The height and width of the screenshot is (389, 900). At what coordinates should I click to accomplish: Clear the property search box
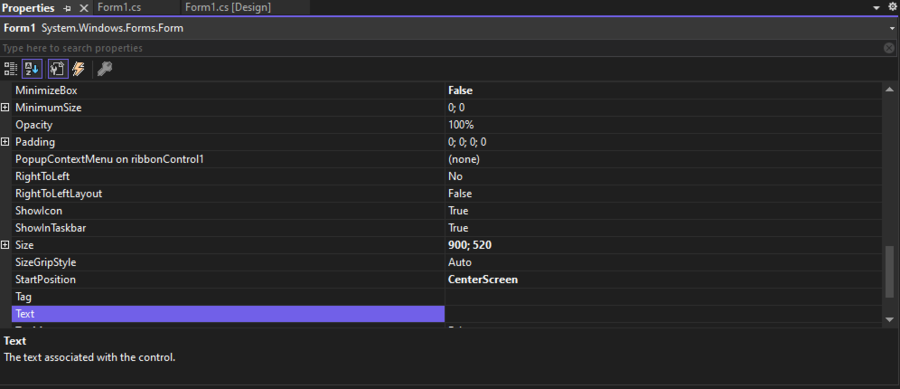889,48
